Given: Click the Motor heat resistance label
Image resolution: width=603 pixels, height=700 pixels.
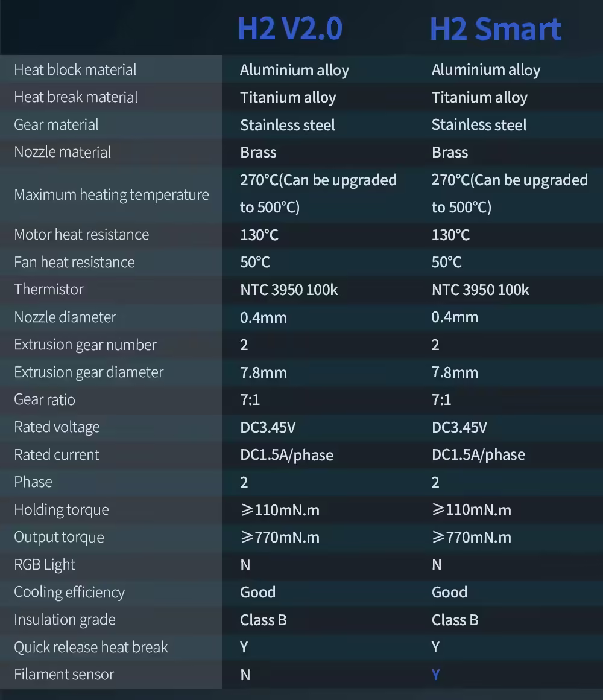Looking at the screenshot, I should click(x=81, y=235).
